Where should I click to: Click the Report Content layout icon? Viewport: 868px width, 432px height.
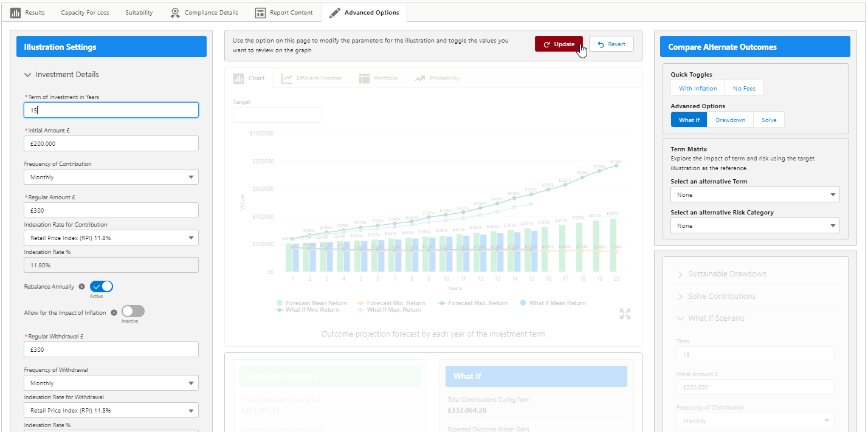click(261, 13)
